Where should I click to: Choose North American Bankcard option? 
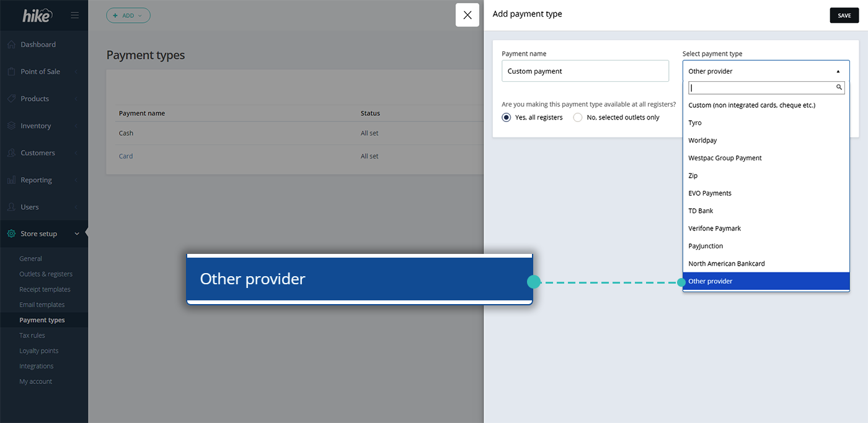766,264
